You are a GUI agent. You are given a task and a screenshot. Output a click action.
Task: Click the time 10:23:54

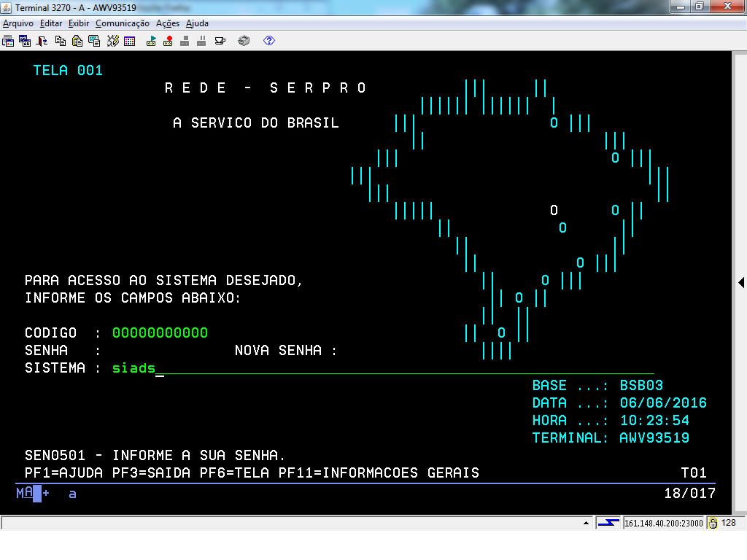[654, 421]
